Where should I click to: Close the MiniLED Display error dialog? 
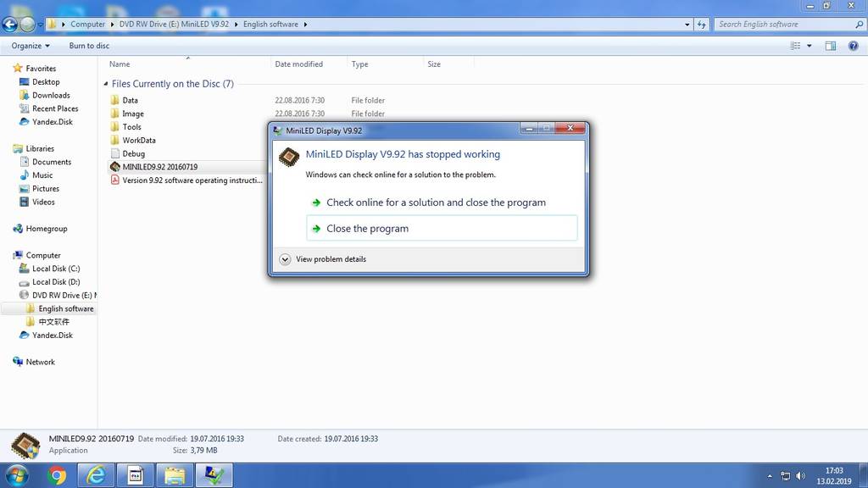point(570,129)
